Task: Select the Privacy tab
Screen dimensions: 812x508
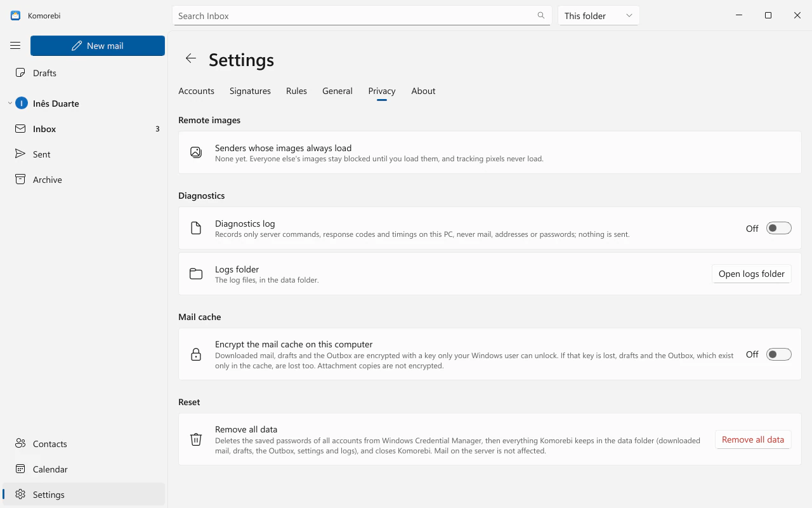Action: pyautogui.click(x=381, y=91)
